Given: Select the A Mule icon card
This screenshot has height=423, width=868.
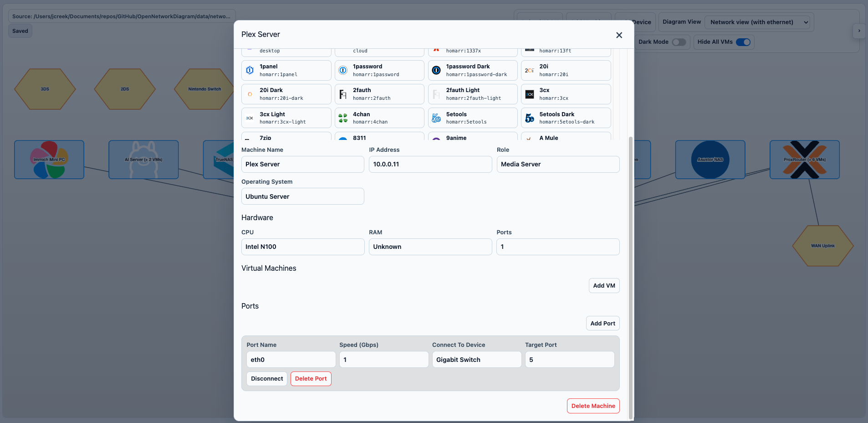Looking at the screenshot, I should point(566,136).
